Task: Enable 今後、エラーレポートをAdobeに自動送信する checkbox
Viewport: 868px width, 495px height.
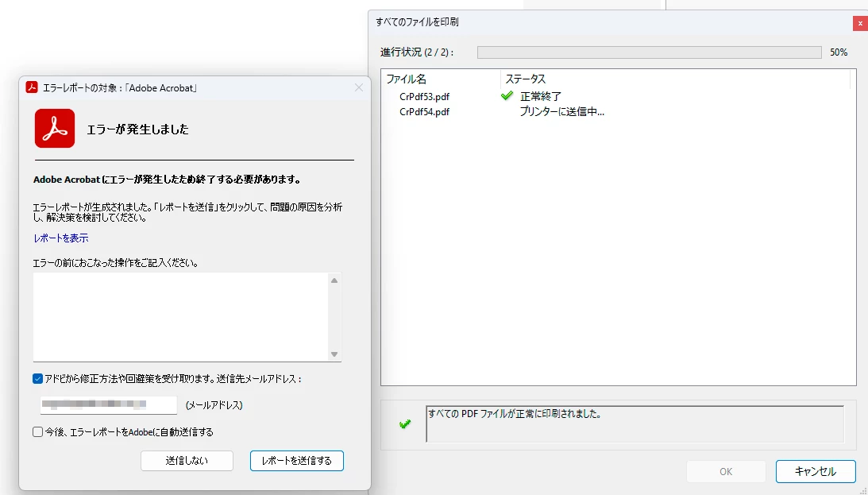Action: pyautogui.click(x=37, y=432)
